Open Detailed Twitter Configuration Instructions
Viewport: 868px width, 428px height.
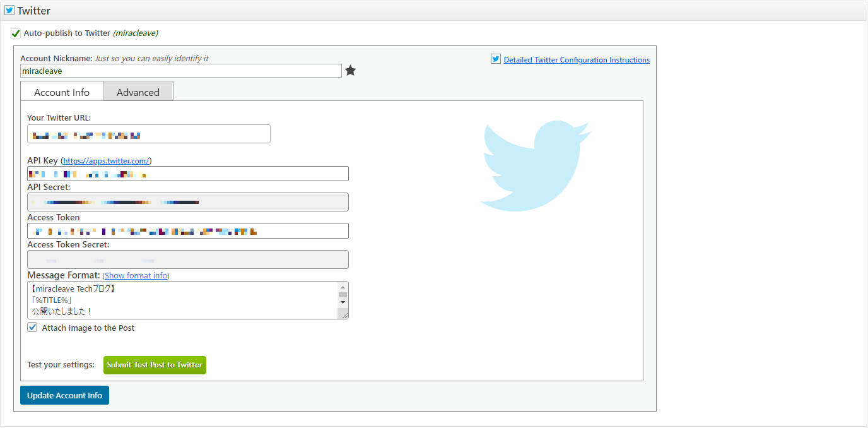coord(576,59)
